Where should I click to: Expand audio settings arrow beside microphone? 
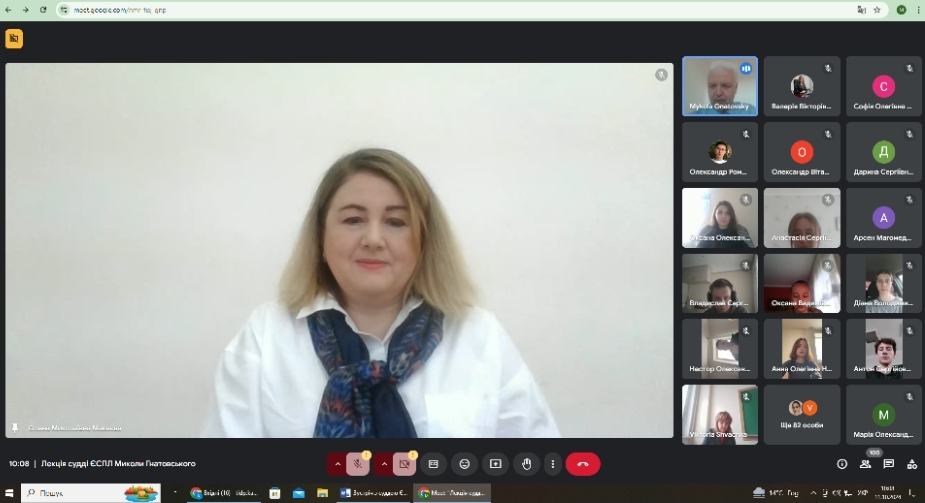[x=337, y=464]
